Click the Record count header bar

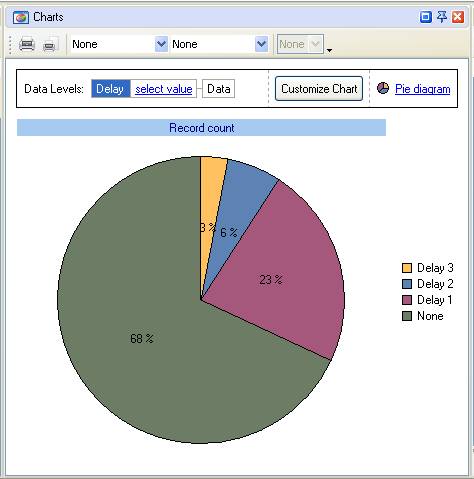point(201,128)
